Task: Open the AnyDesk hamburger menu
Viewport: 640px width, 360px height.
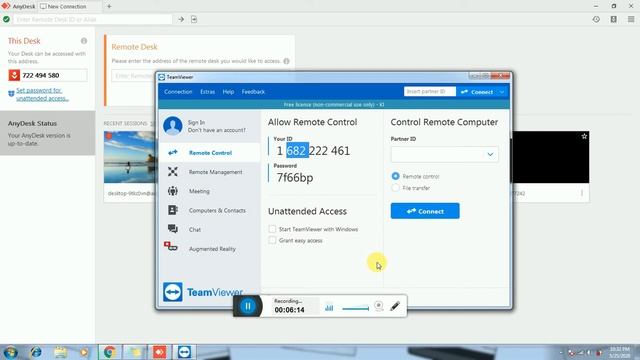Action: (x=631, y=19)
